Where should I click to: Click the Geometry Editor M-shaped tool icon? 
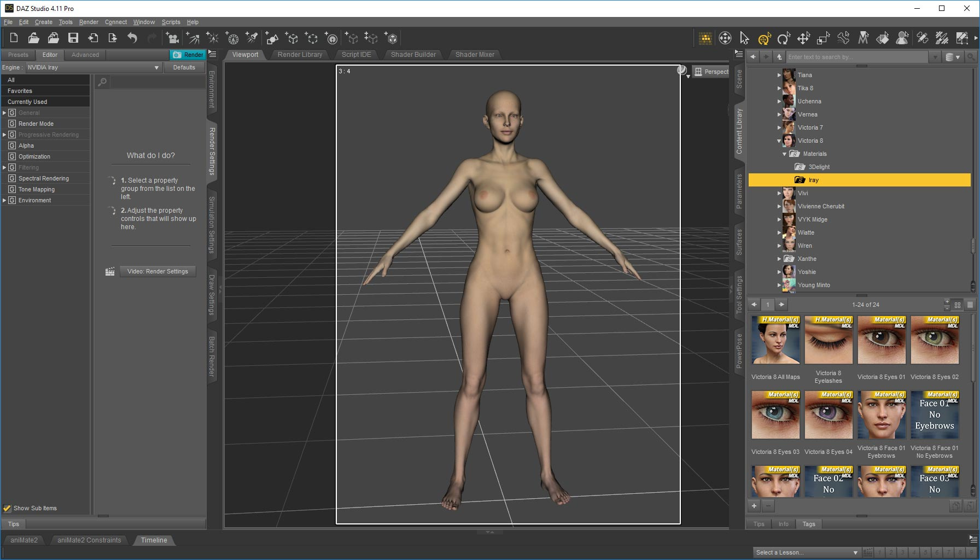click(x=863, y=38)
